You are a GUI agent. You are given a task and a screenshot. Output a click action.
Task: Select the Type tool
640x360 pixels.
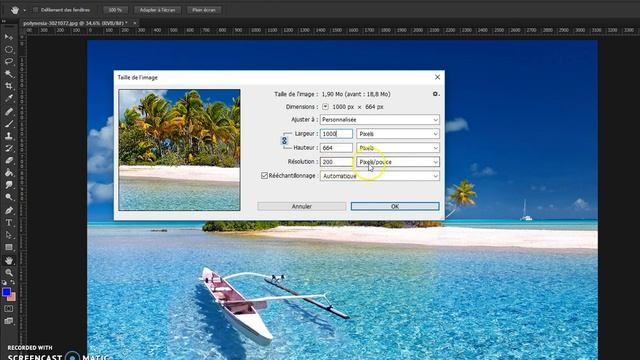[x=9, y=223]
